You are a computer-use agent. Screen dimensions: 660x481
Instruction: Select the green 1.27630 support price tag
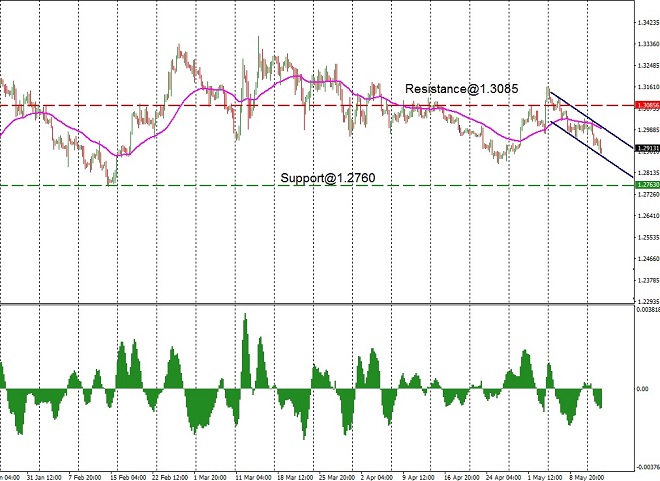[x=647, y=185]
